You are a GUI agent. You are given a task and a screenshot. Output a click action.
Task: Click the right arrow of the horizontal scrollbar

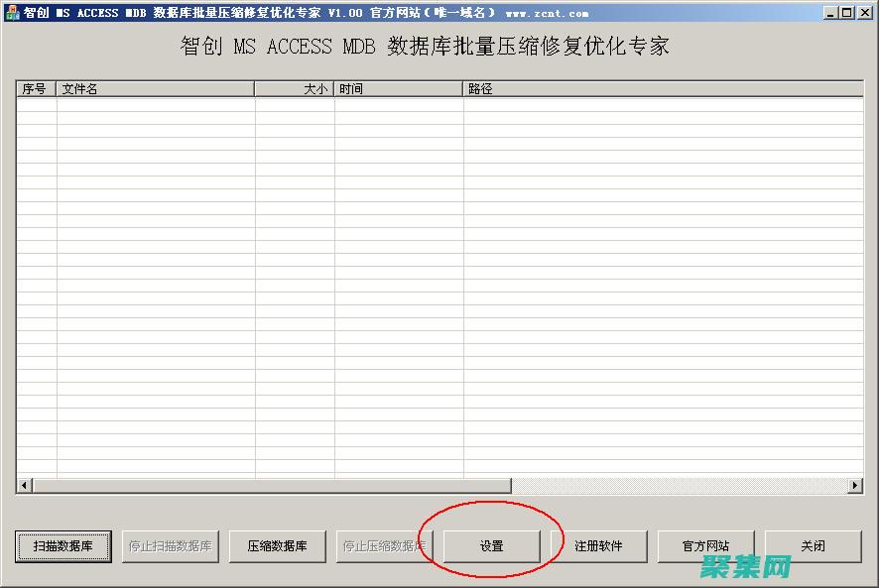[x=857, y=486]
